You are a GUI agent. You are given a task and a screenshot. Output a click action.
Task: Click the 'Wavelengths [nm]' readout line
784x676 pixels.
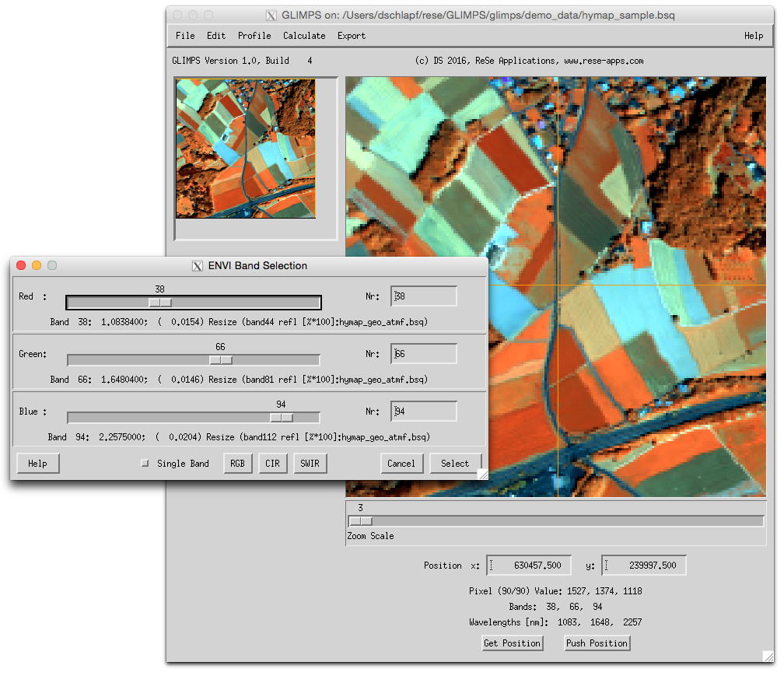coord(555,622)
